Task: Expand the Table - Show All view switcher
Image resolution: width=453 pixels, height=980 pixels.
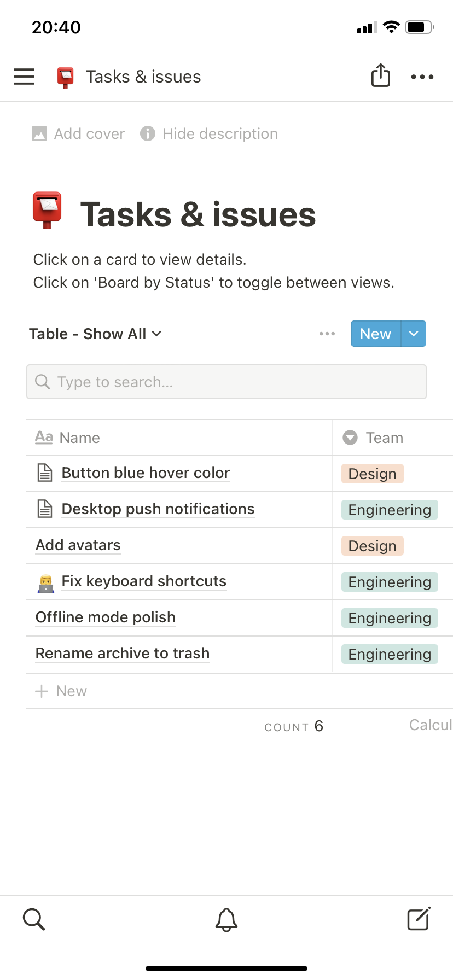Action: (95, 334)
